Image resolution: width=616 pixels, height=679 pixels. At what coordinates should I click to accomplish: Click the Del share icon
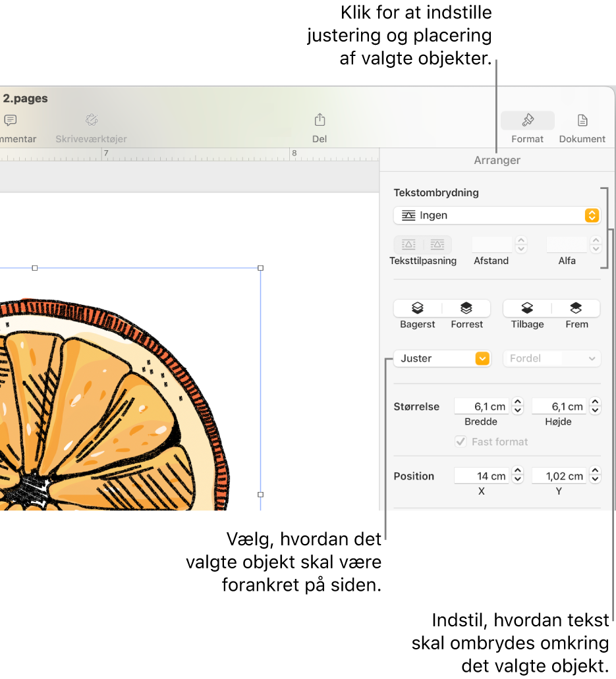[320, 120]
